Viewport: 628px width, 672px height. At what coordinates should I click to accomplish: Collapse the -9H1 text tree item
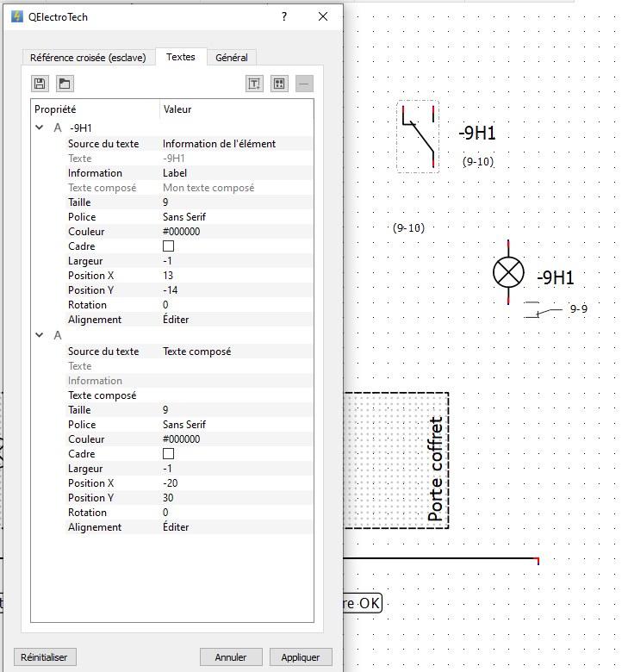[x=39, y=128]
